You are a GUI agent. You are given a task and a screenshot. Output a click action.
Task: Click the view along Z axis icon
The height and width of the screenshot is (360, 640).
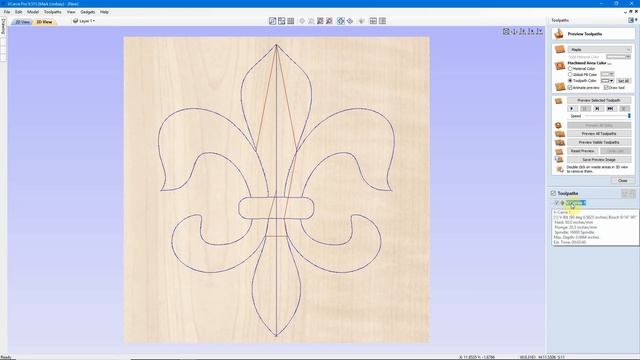514,31
